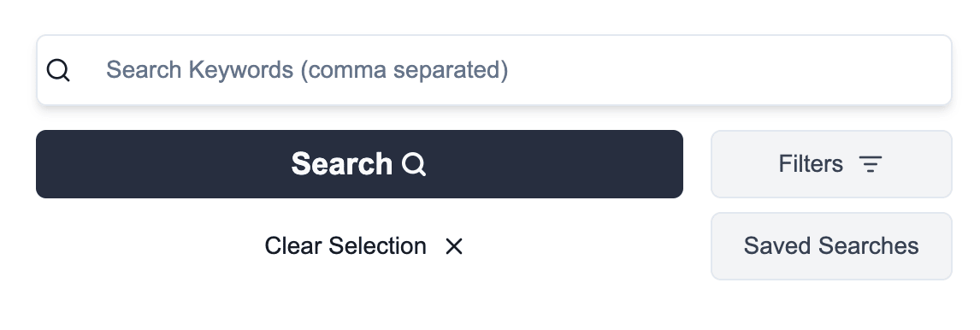980x330 pixels.
Task: Expand filter options using the Filters icon
Action: point(870,164)
